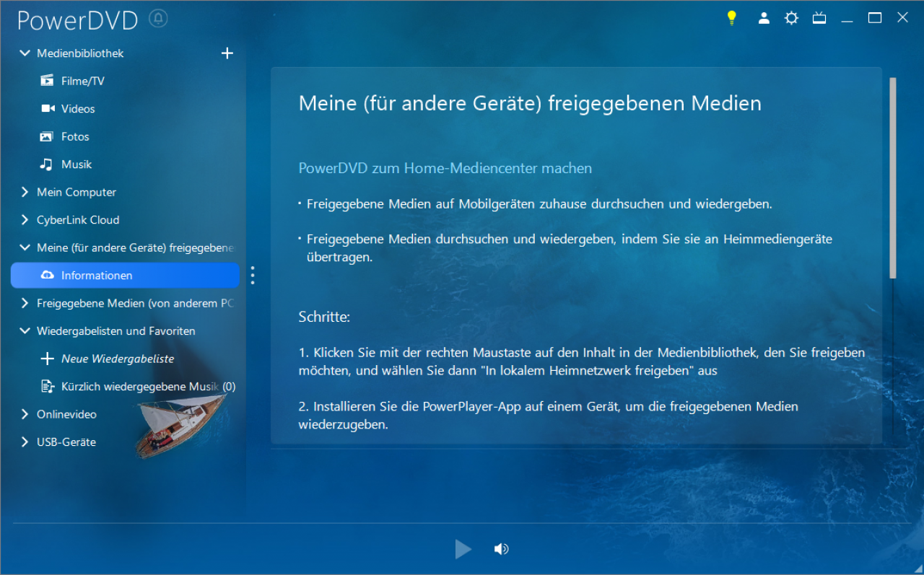Open the user account icon

tap(764, 18)
